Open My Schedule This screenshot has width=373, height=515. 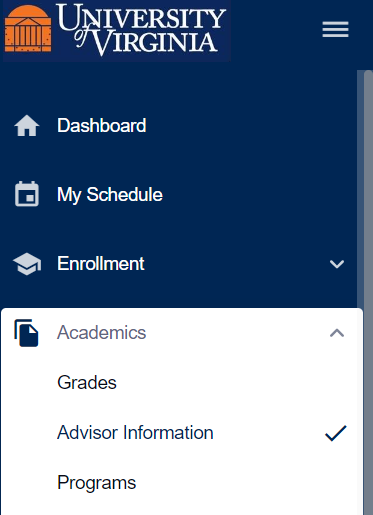[x=110, y=195]
